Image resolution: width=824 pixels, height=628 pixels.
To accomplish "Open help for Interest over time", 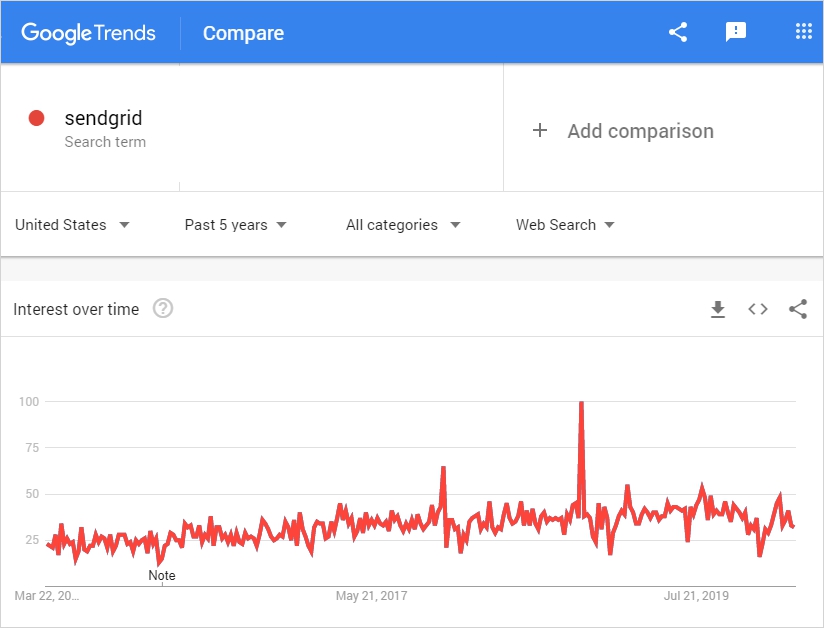I will point(163,309).
